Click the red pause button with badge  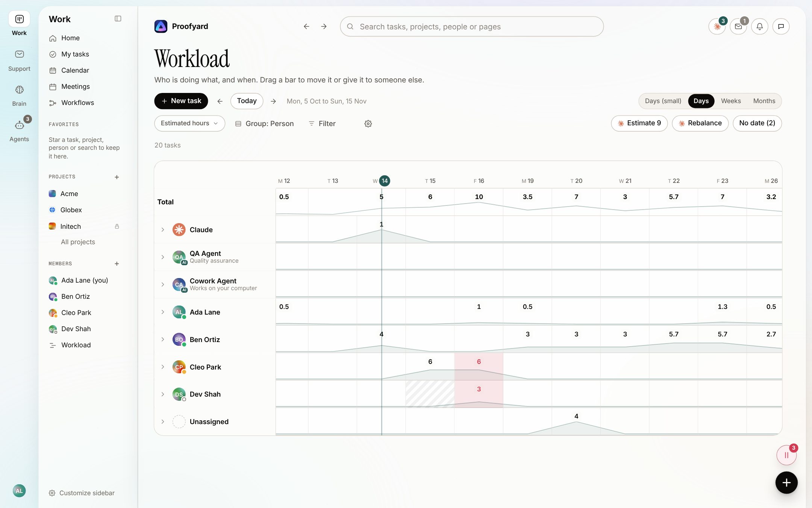tap(786, 455)
